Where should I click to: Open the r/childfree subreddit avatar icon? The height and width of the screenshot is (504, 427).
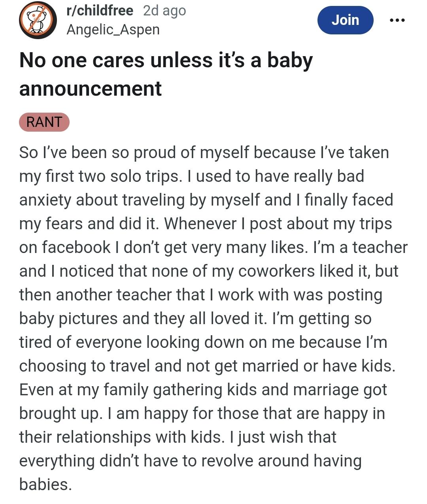(38, 20)
